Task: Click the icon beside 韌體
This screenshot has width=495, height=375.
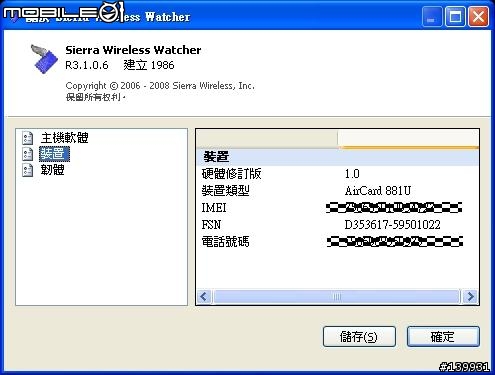Action: (27, 170)
